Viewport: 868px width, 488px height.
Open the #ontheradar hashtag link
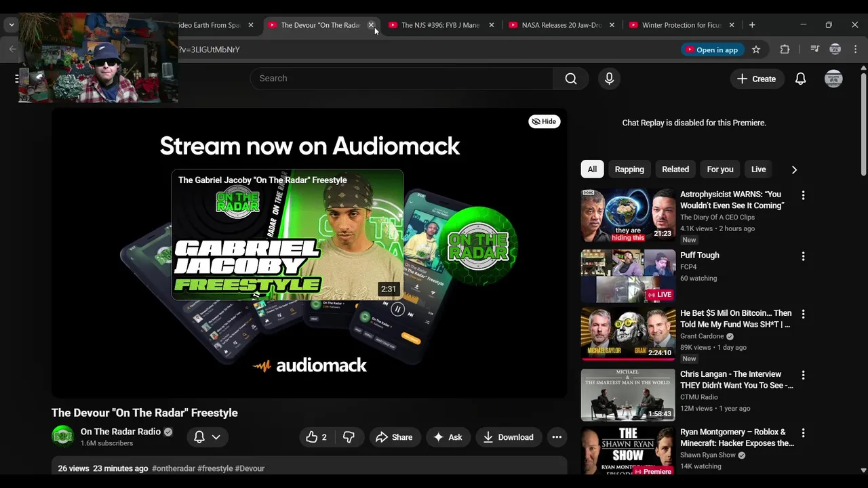[174, 468]
